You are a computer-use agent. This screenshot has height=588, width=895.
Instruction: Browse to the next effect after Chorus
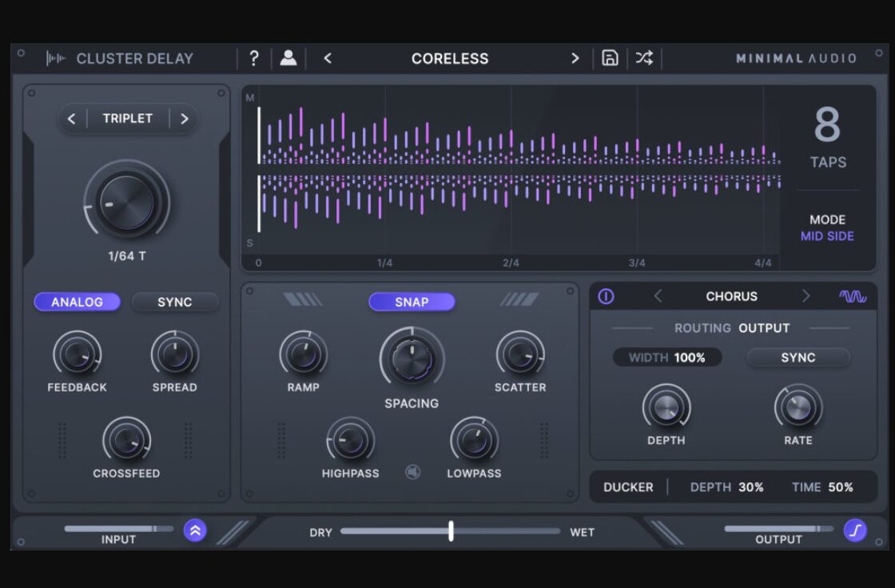coord(807,296)
